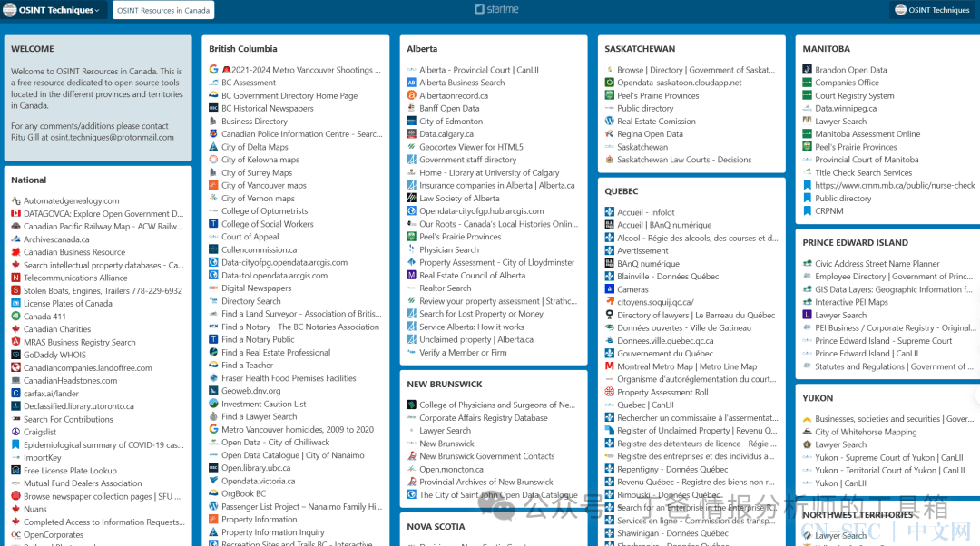Click the WordPress icon beside Passenger List Project

(214, 506)
